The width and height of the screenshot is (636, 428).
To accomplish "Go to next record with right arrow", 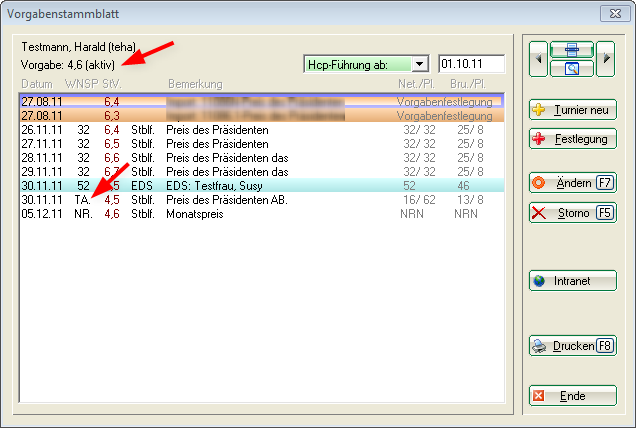I will 606,59.
